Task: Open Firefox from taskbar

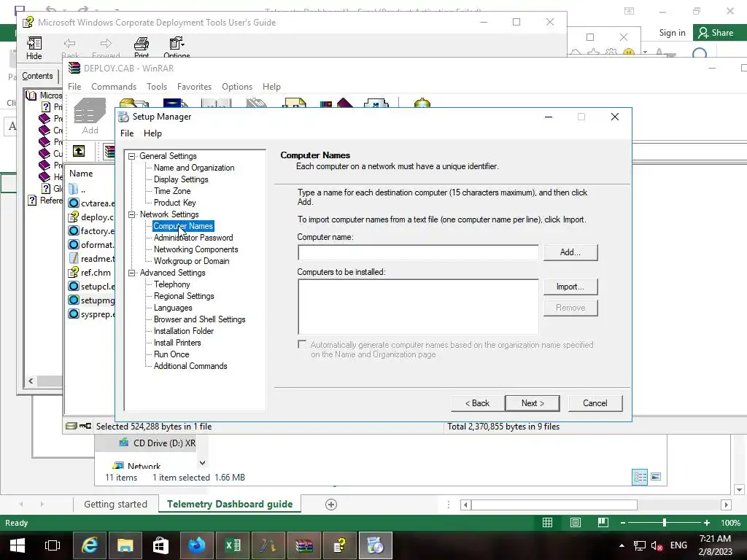Action: click(x=196, y=545)
